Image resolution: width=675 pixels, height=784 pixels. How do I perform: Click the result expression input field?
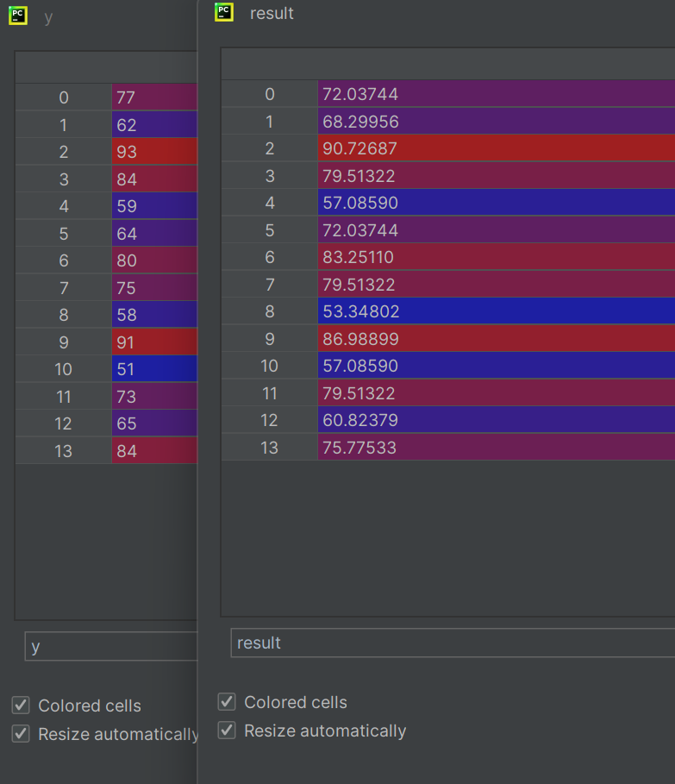(453, 643)
